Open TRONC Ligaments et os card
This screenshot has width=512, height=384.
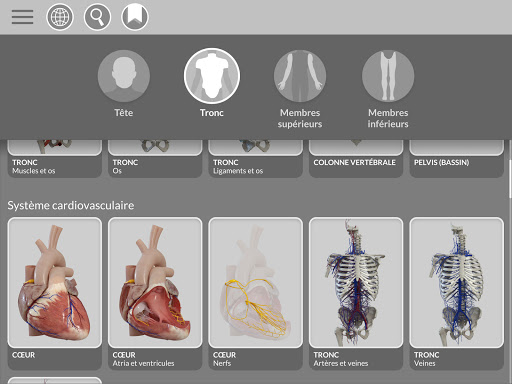pyautogui.click(x=256, y=159)
